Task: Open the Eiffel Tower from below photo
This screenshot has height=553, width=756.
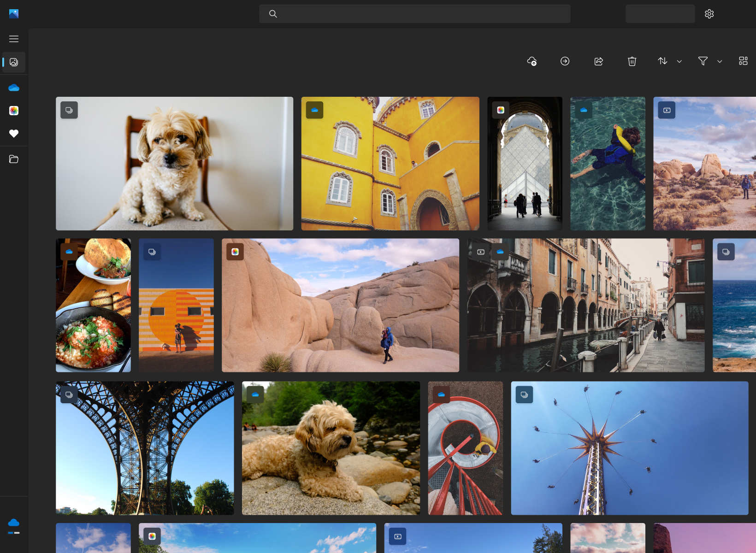Action: [145, 448]
